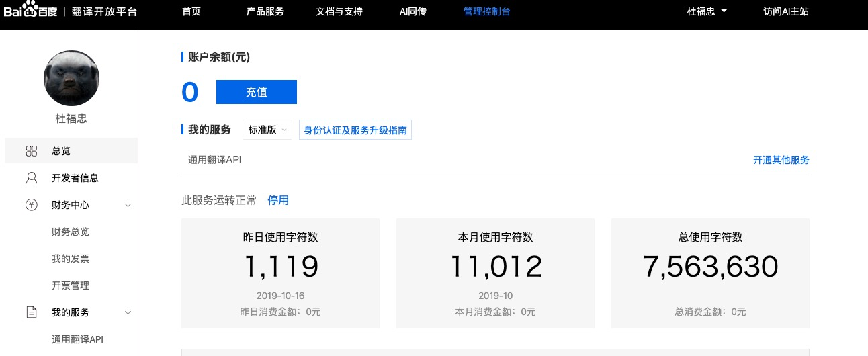Collapse the 我的服务 sidebar section chevron
This screenshot has height=356, width=868.
pyautogui.click(x=128, y=312)
